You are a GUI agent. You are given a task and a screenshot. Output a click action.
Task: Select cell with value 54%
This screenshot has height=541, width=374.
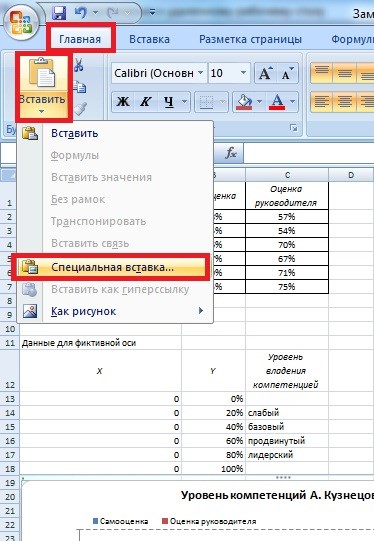pyautogui.click(x=287, y=231)
